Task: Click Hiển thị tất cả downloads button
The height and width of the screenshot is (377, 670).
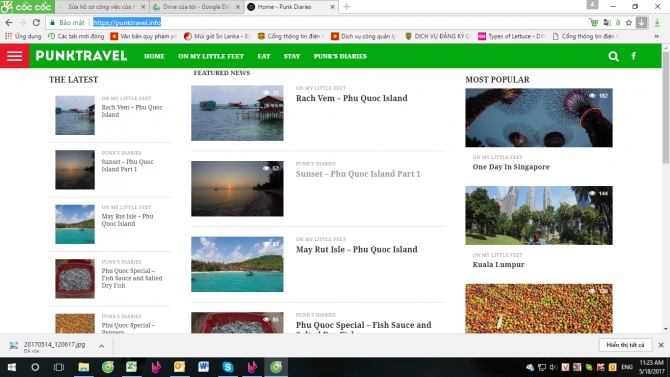Action: click(x=626, y=345)
